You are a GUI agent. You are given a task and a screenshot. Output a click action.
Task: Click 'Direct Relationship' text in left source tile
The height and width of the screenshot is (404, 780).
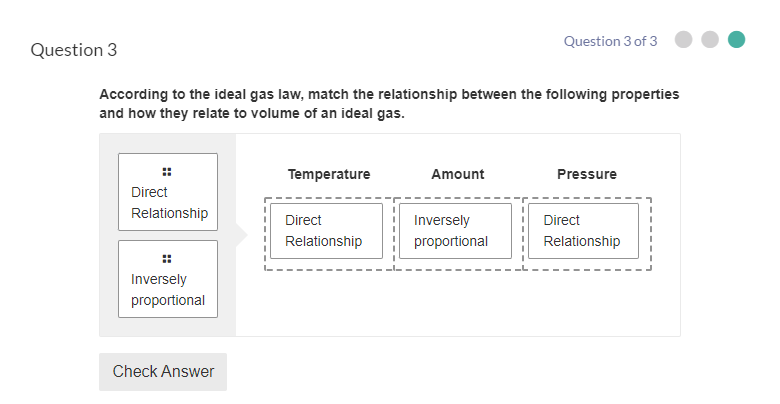(x=168, y=203)
